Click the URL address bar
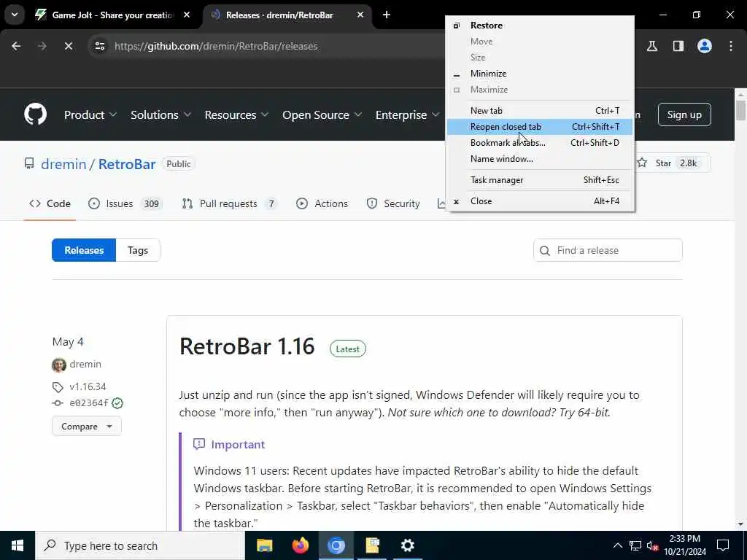The image size is (747, 560). click(267, 46)
